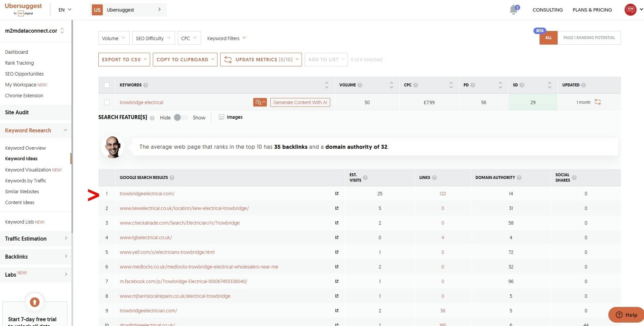Click the help icon next to Keywords header

[146, 85]
